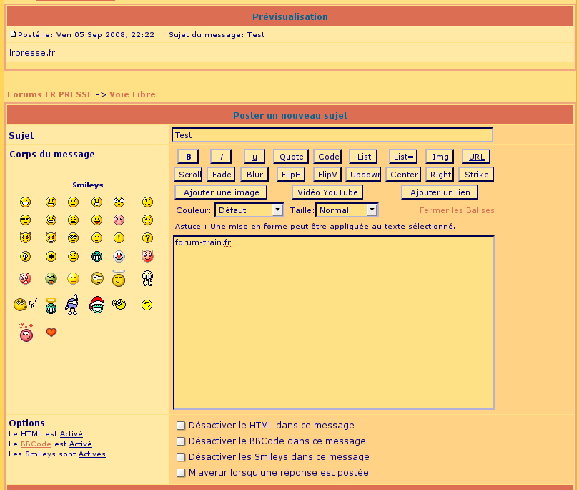Insert the Santa hat smiley
The image size is (579, 490).
tap(96, 305)
